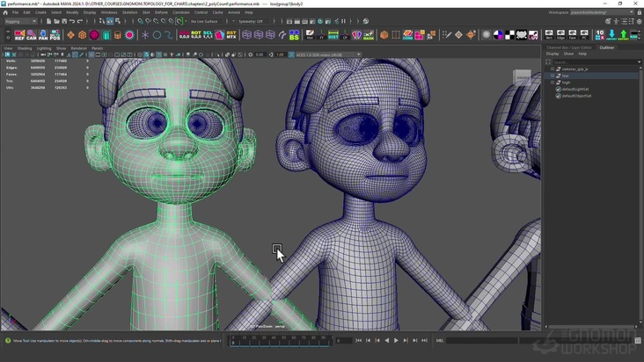The height and width of the screenshot is (362, 644).
Task: Open the File menu
Action: (x=15, y=12)
